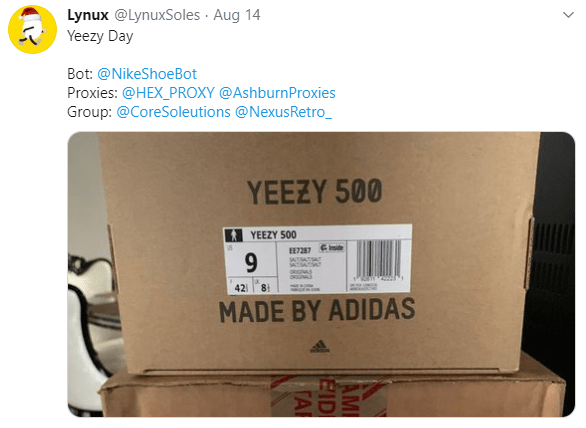Open the @AshburnProxies mention
Screen dimensions: 586x428
(x=277, y=93)
